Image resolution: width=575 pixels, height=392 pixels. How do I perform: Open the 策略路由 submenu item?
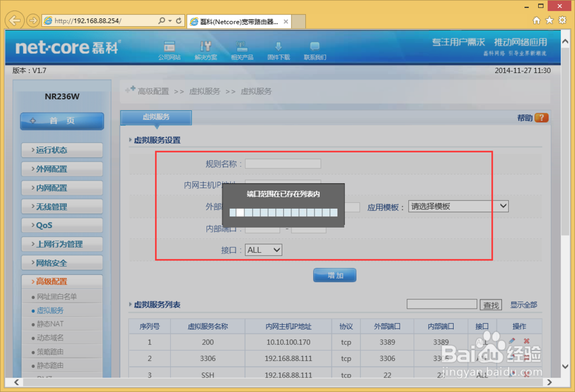coord(50,352)
